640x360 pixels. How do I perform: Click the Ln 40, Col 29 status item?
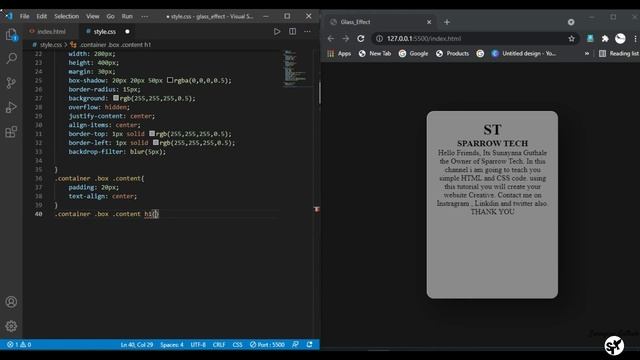(x=137, y=345)
